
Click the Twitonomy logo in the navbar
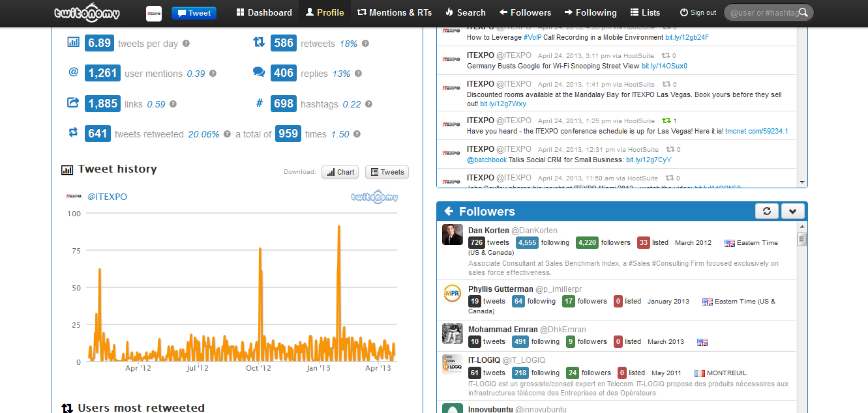click(87, 12)
